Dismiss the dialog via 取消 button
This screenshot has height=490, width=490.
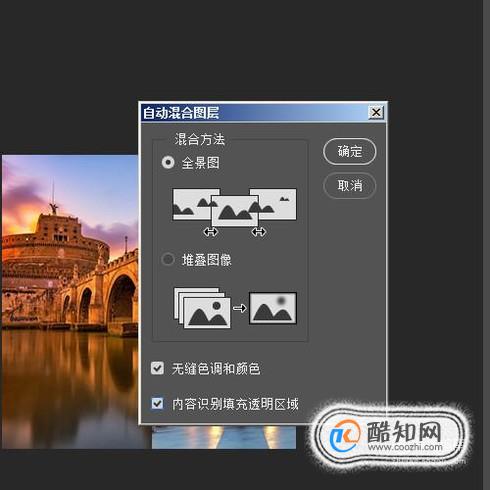pyautogui.click(x=349, y=186)
